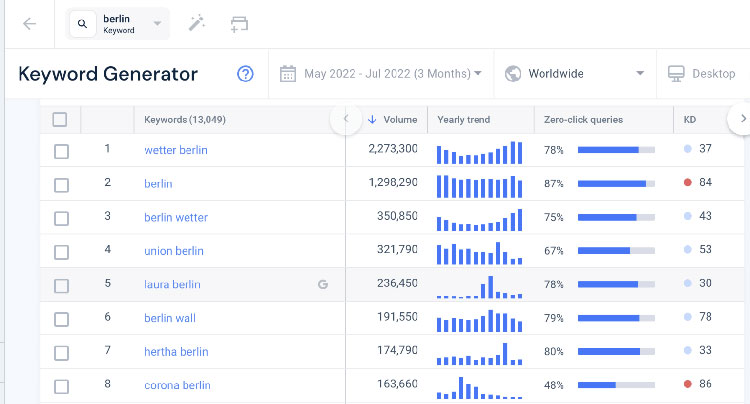
Task: Click the globe icon next to Worldwide
Action: (x=513, y=74)
